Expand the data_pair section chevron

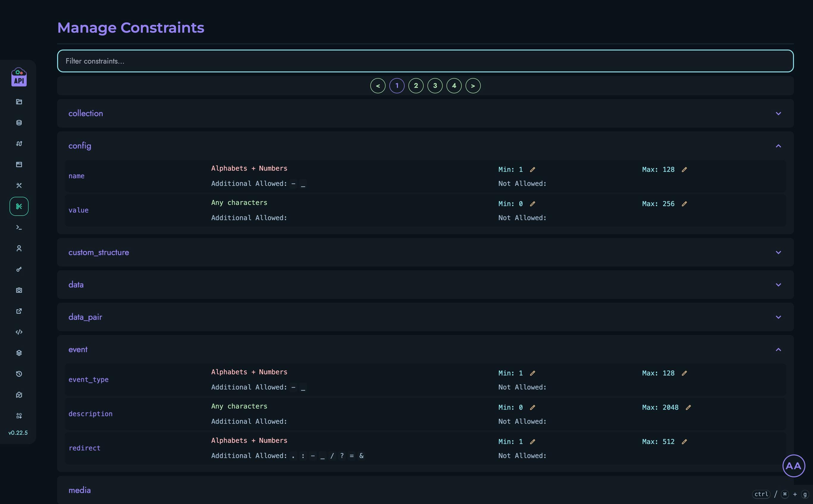[778, 317]
